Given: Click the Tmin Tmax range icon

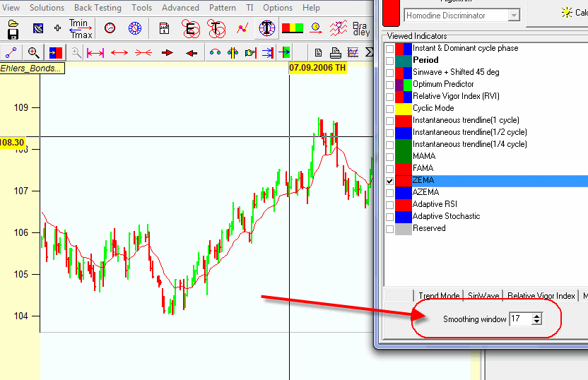Looking at the screenshot, I should (x=81, y=29).
